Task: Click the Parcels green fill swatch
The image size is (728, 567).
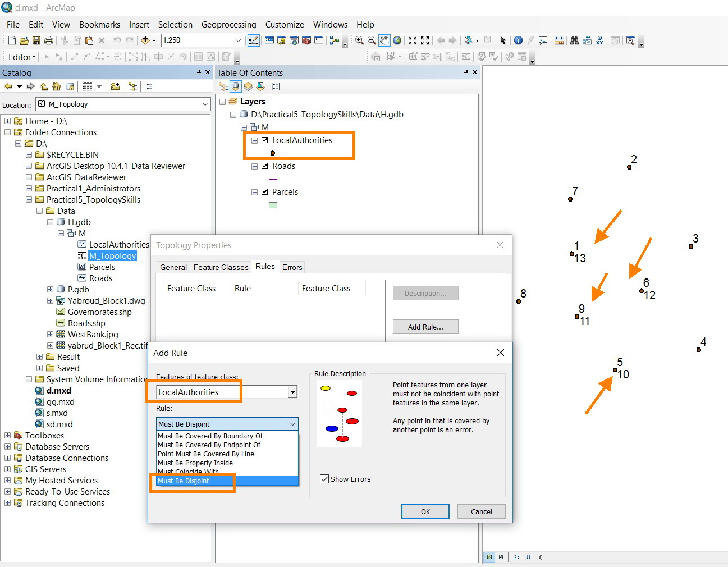Action: click(x=273, y=205)
